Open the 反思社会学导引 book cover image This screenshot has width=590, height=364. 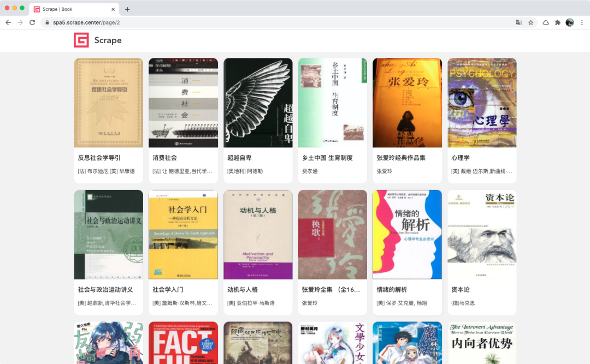[x=109, y=103]
